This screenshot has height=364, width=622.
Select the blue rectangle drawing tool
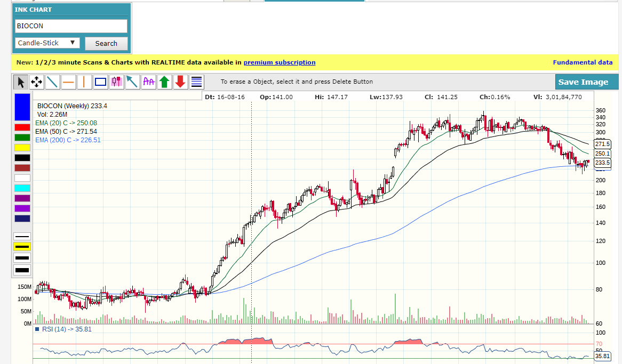point(101,82)
